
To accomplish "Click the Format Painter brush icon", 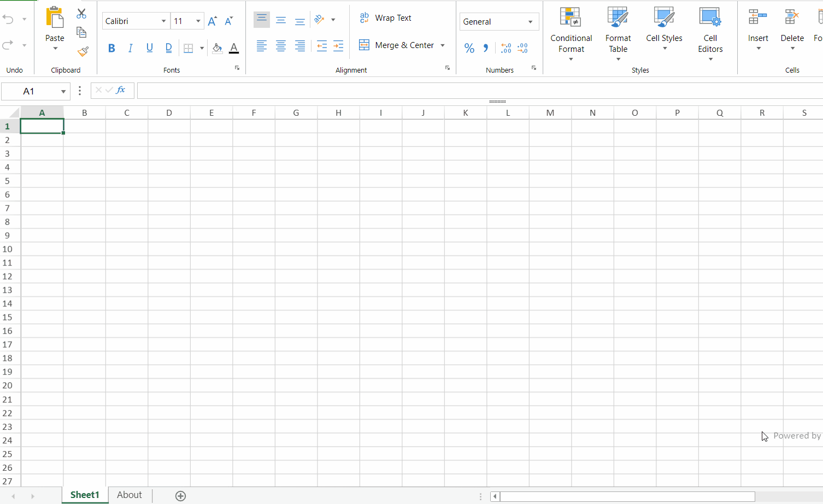I will click(83, 51).
